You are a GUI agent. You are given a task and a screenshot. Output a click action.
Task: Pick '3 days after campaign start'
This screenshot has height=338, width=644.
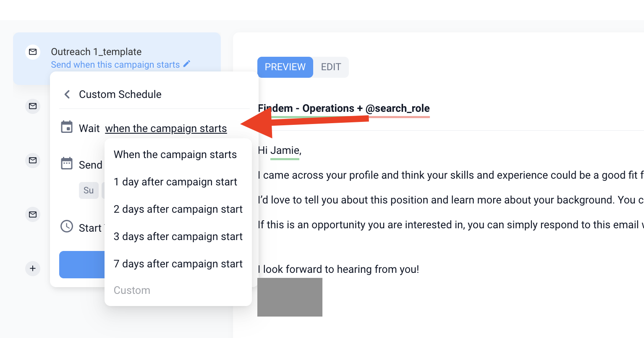point(178,237)
